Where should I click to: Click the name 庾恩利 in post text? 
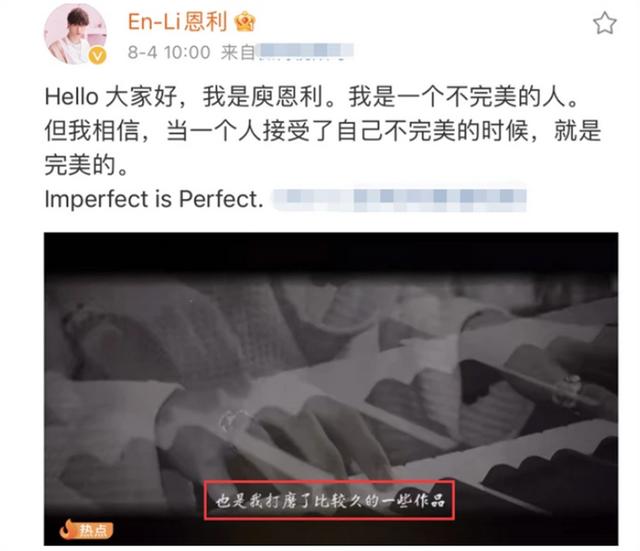[287, 97]
